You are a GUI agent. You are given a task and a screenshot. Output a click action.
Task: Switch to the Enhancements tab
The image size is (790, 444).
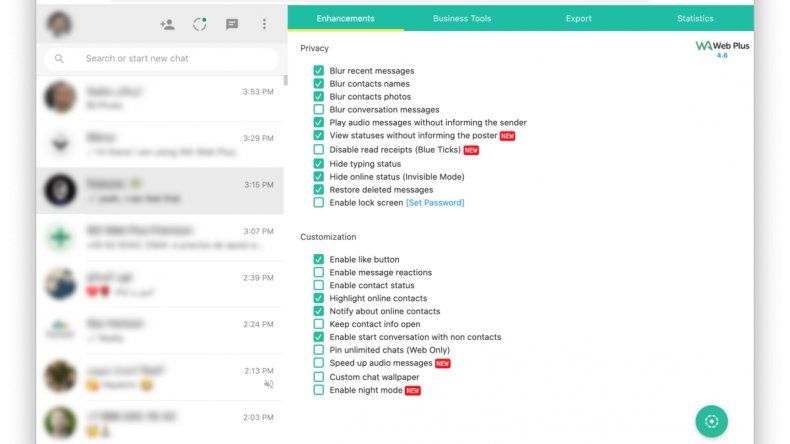[346, 18]
